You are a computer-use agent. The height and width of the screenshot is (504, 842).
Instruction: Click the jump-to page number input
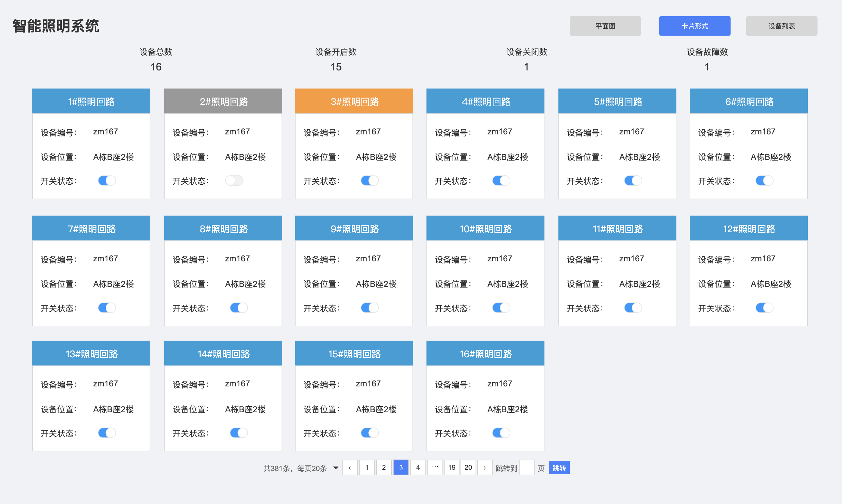tap(526, 468)
